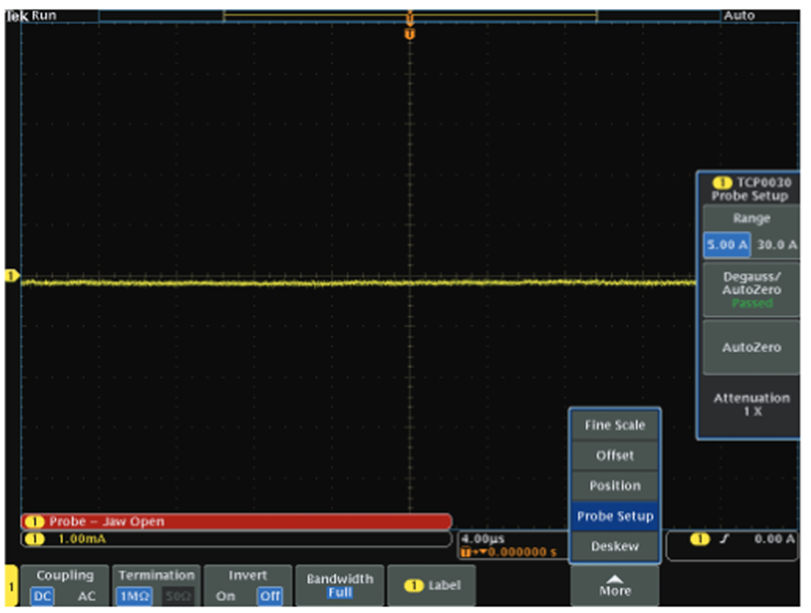
Task: Click the channel 1 ground marker on left edge
Action: coord(12,275)
